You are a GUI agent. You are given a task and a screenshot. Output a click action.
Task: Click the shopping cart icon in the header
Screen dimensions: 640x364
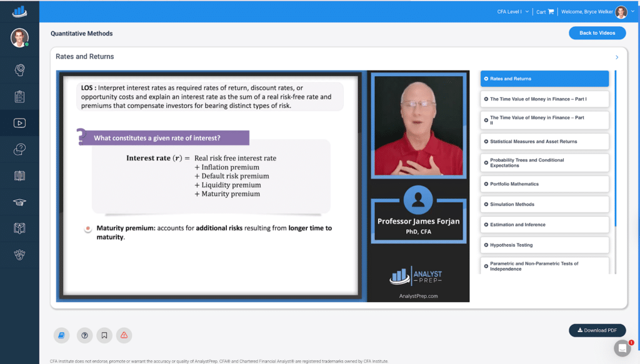pos(551,12)
